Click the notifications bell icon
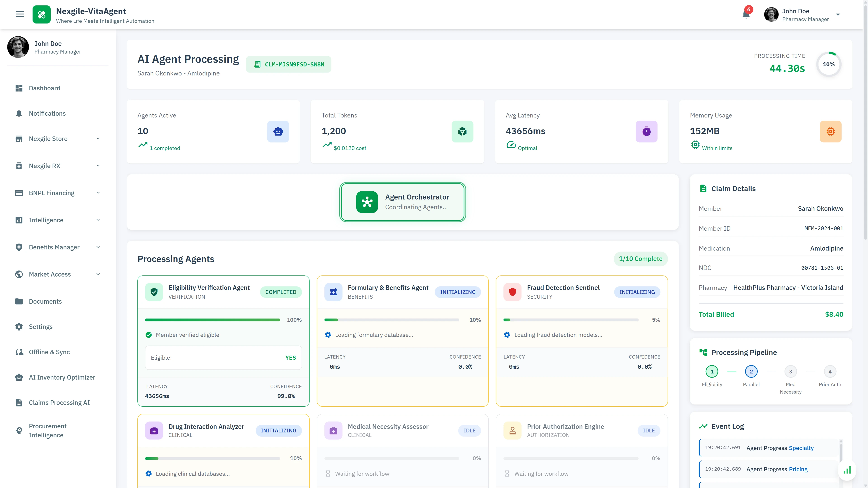868x488 pixels. pyautogui.click(x=746, y=14)
